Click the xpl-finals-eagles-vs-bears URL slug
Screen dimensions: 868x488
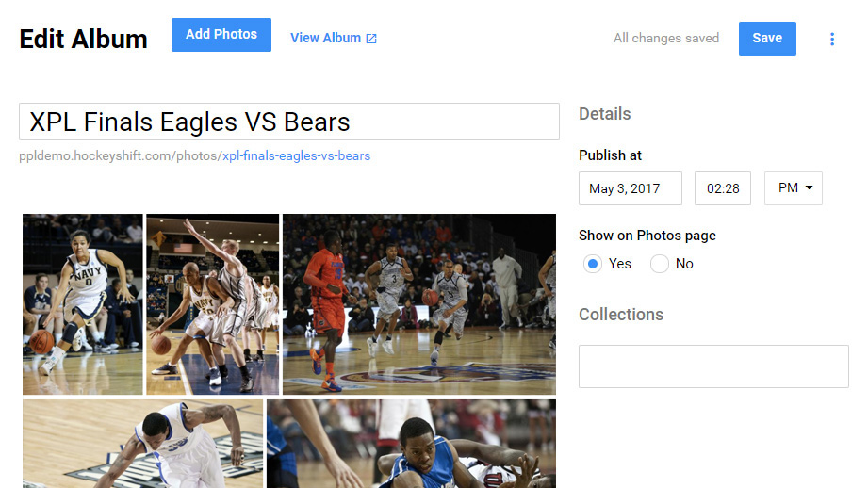(296, 155)
